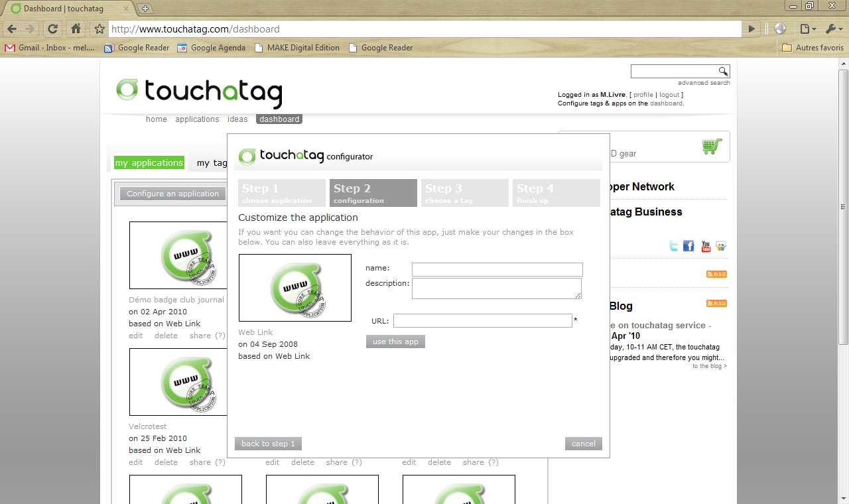This screenshot has height=504, width=849.
Task: Open the Google Reader bookmark with RSS icon
Action: (137, 48)
